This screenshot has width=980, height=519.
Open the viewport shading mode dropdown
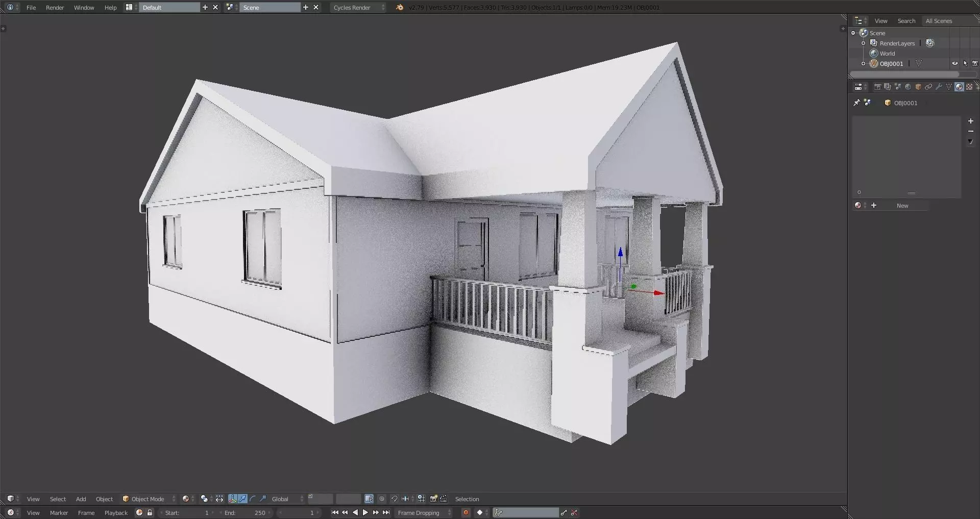pos(188,499)
